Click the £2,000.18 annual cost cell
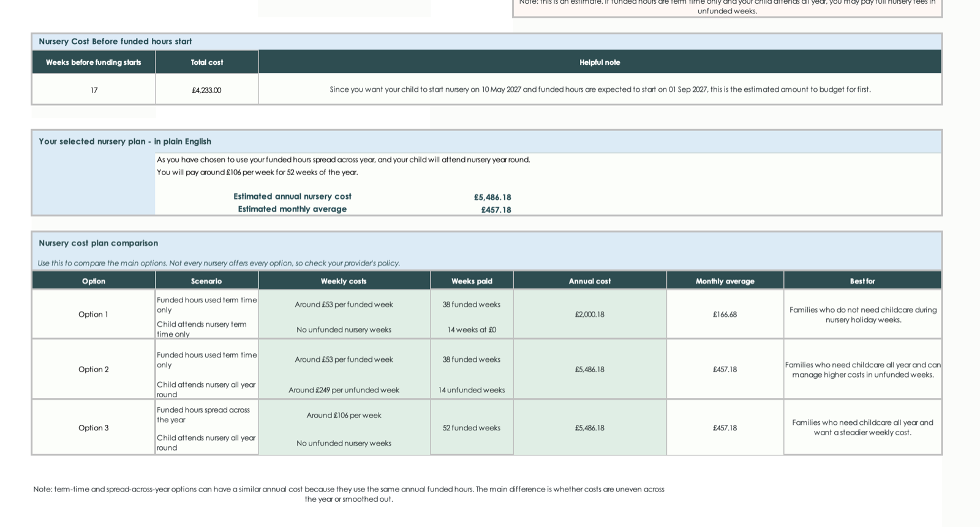 590,314
